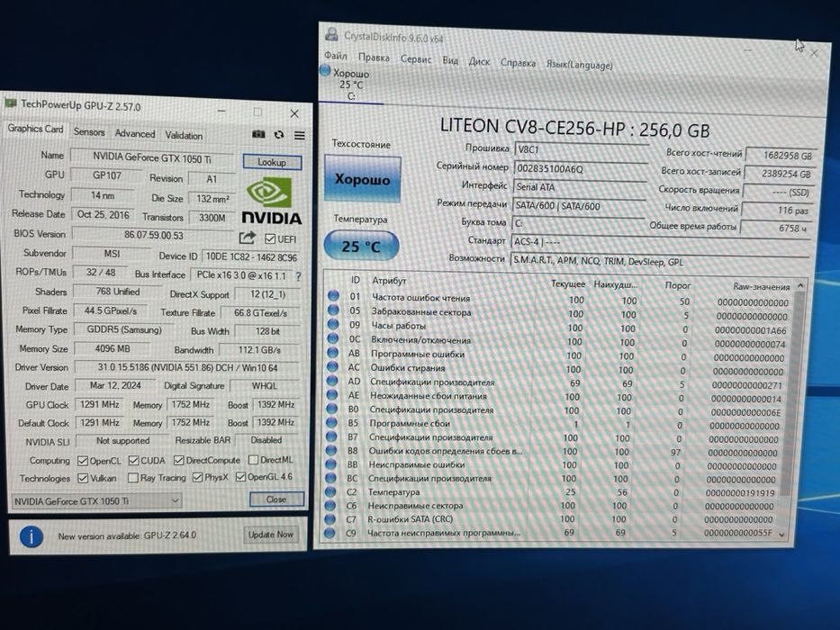The width and height of the screenshot is (840, 630).
Task: Open the Правка menu
Action: (374, 58)
